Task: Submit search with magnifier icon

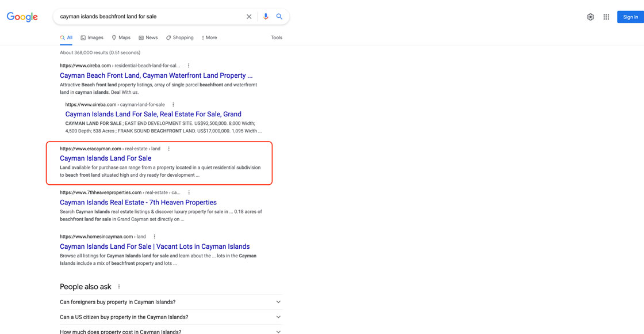Action: click(279, 17)
